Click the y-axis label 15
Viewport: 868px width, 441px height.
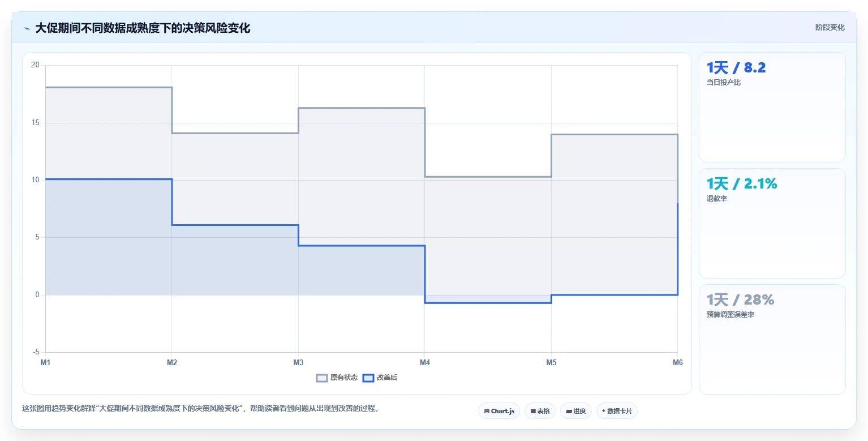pyautogui.click(x=35, y=123)
